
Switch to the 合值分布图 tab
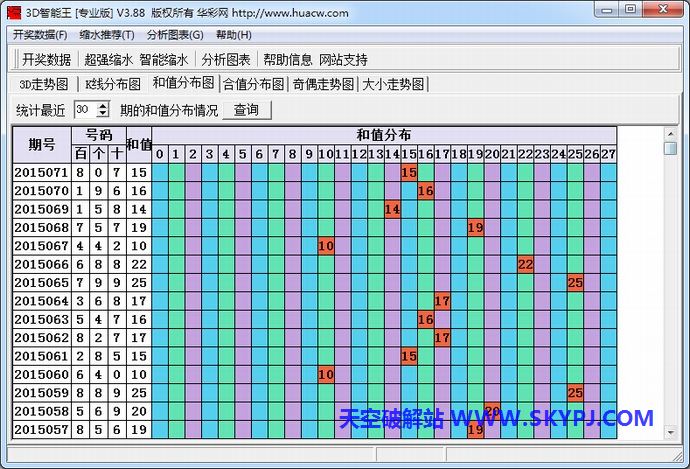point(253,84)
